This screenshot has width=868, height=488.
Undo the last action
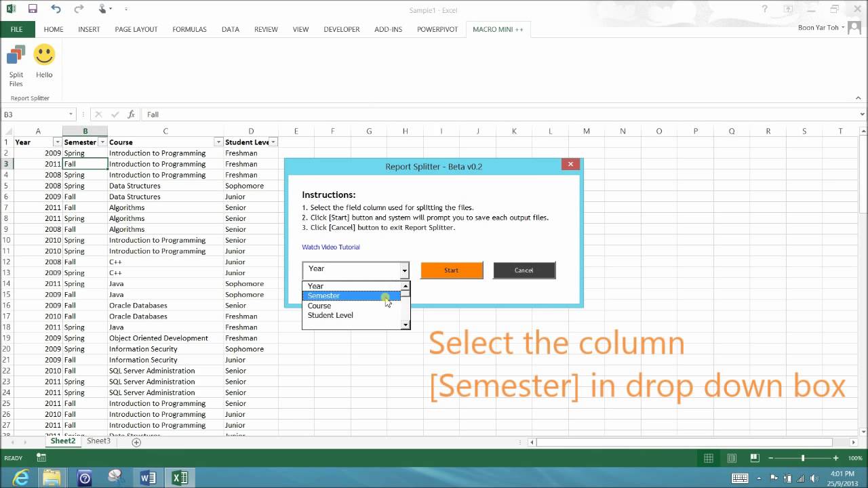(x=56, y=9)
